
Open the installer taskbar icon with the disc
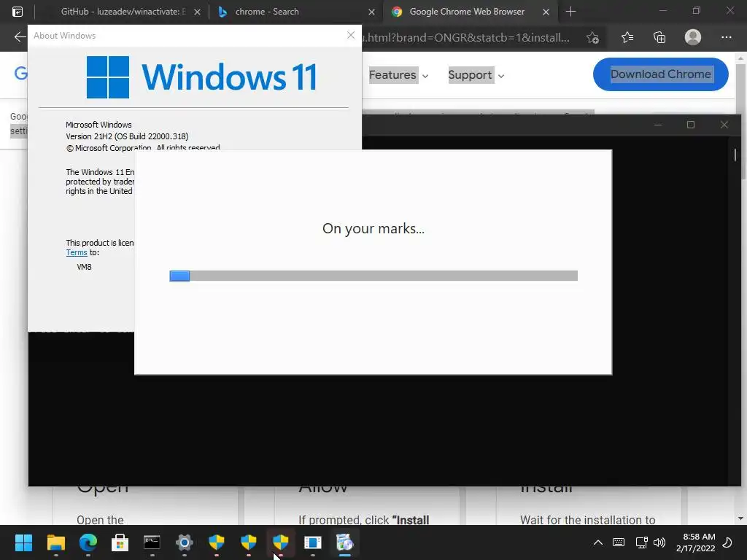(x=345, y=542)
